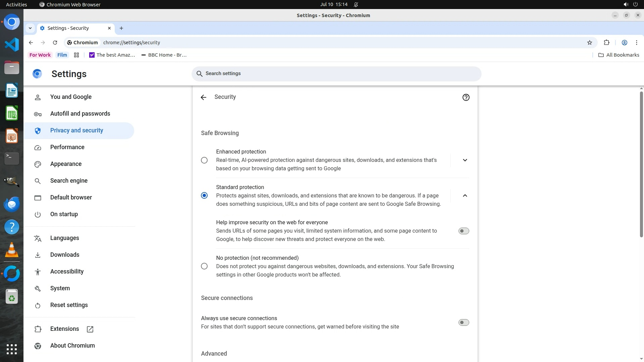Click the Security help question mark icon
The image size is (644, 362).
(466, 97)
